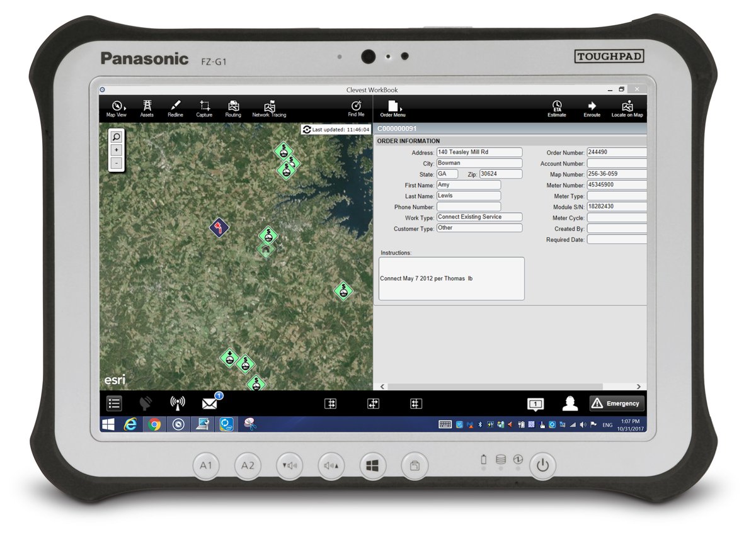
Task: Click the Module S/N field
Action: pyautogui.click(x=617, y=206)
